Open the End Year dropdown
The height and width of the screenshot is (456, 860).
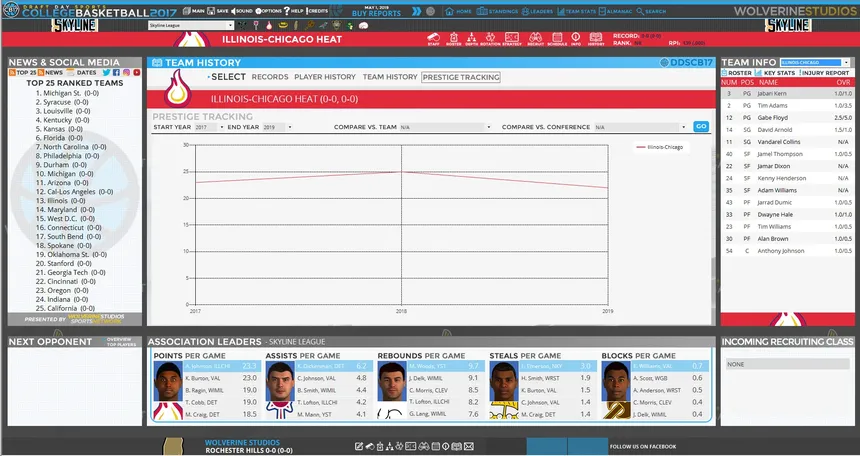276,127
